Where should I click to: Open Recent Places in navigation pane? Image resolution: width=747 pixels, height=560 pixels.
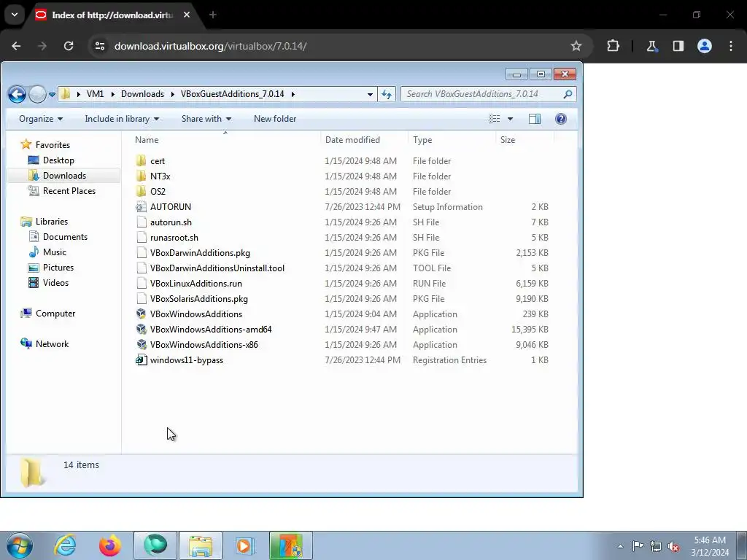[x=69, y=191]
